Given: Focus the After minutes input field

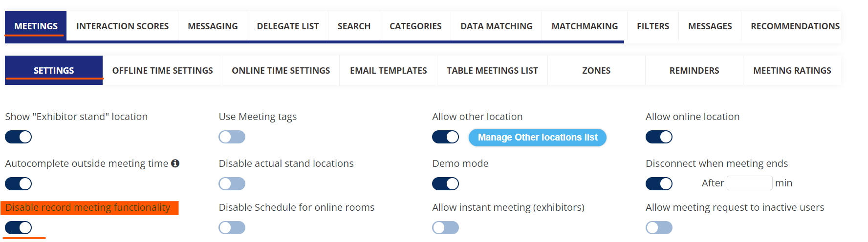Looking at the screenshot, I should [749, 183].
